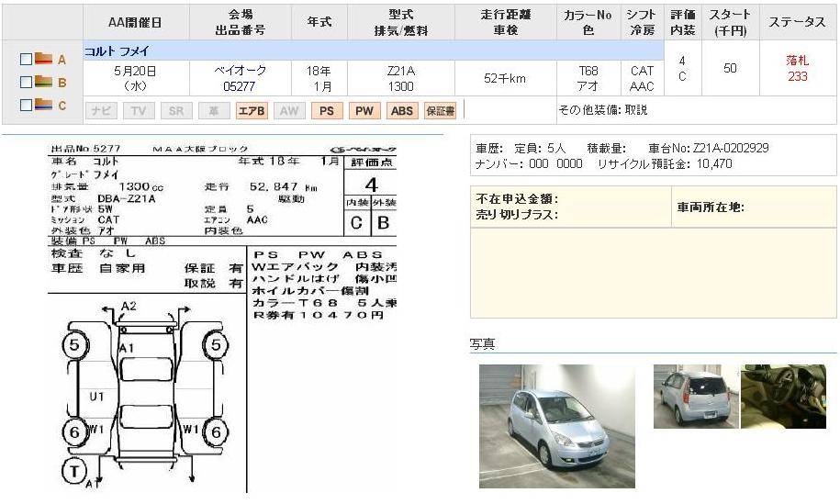This screenshot has width=840, height=504.
Task: Click the エアB airbag equipment badge
Action: 251,110
